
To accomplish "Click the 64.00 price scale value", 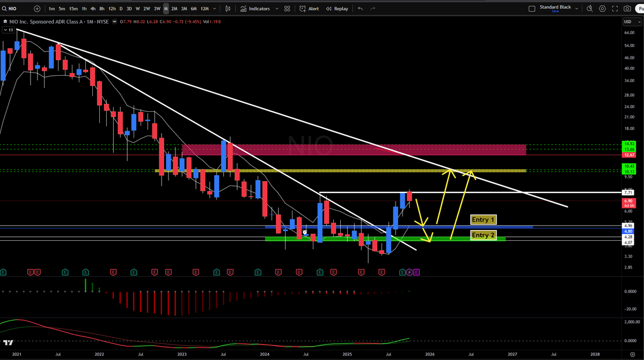I will click(x=629, y=33).
